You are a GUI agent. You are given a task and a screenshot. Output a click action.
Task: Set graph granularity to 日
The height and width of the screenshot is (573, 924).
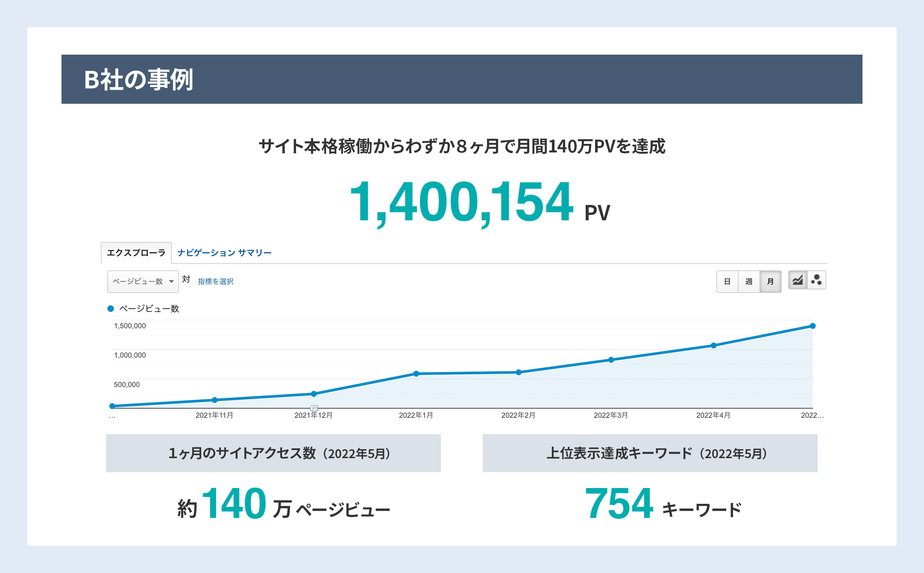[x=727, y=281]
